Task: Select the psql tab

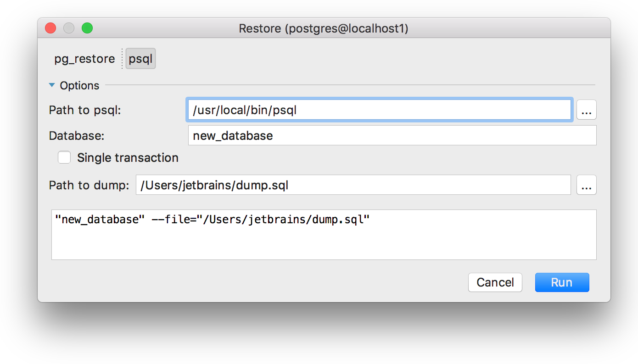Action: [140, 59]
